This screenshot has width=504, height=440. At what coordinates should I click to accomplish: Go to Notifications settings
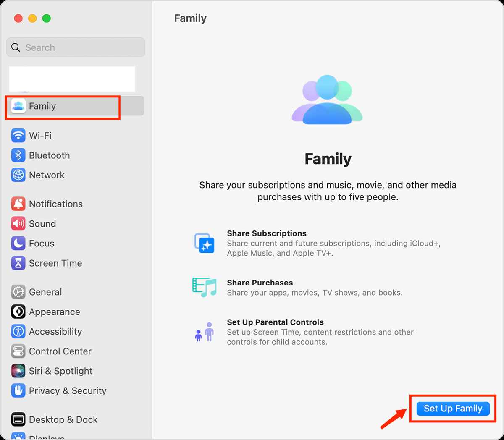tap(76, 204)
